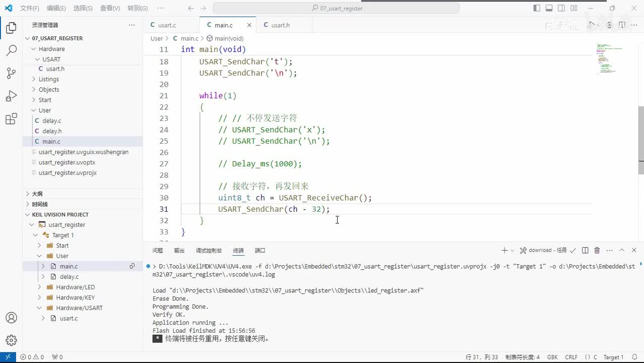Open the 查看(V) menu
This screenshot has width=644, height=363.
click(110, 8)
